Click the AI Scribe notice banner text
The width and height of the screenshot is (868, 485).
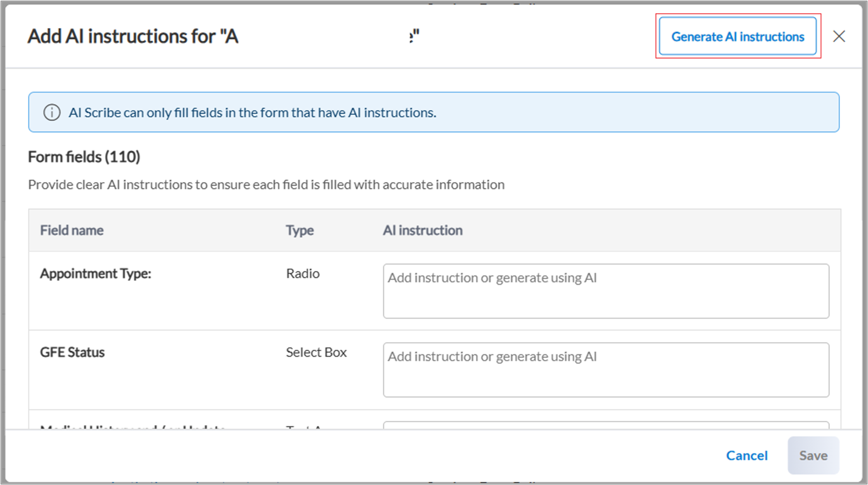pos(252,112)
